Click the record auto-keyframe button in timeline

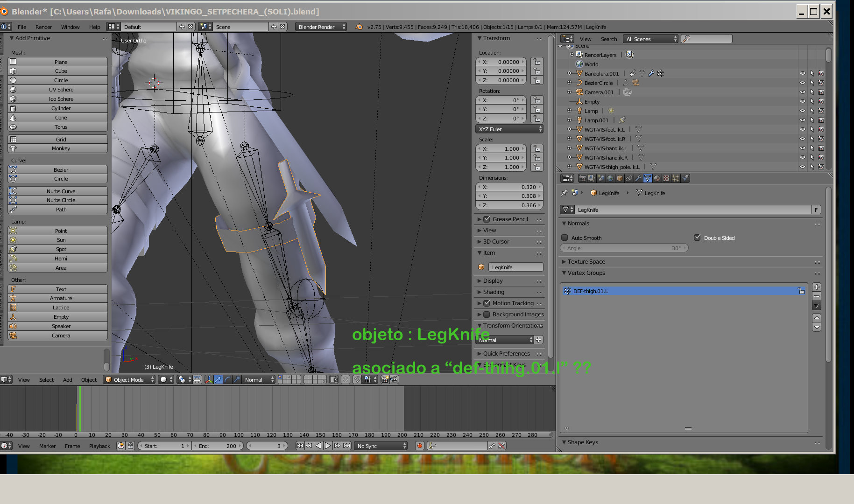[420, 446]
